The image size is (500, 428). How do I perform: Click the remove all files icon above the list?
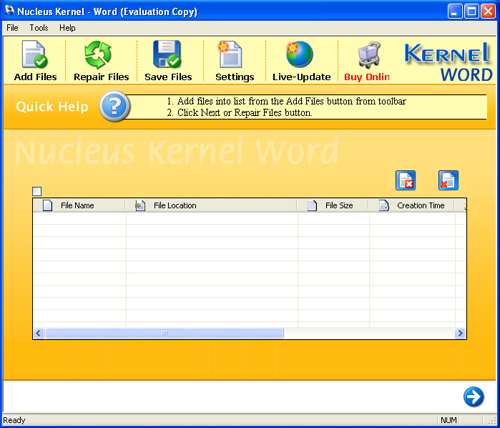(x=448, y=180)
